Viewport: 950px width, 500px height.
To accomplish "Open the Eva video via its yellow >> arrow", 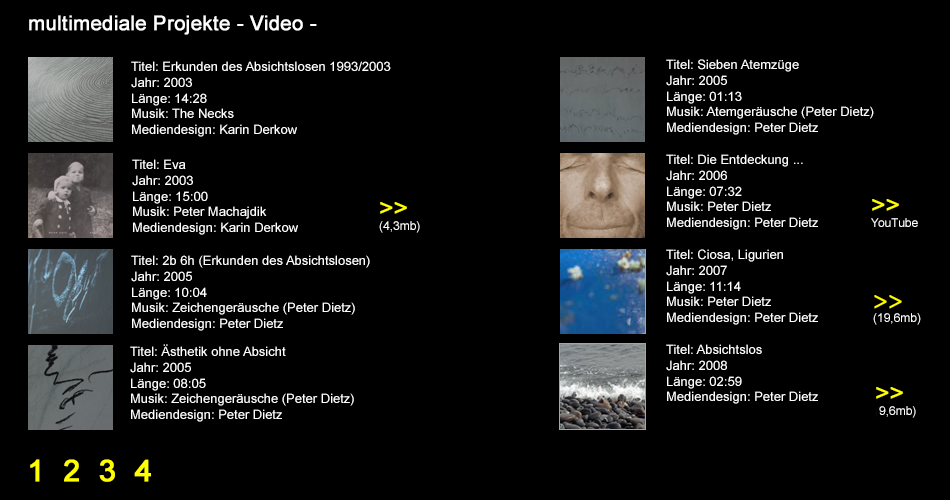I will click(x=393, y=208).
